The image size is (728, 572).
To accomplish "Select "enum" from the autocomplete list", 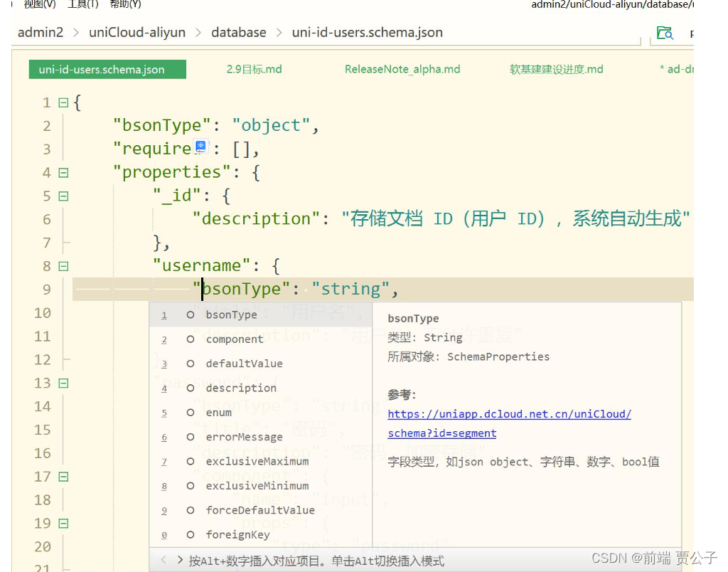I will [x=218, y=412].
